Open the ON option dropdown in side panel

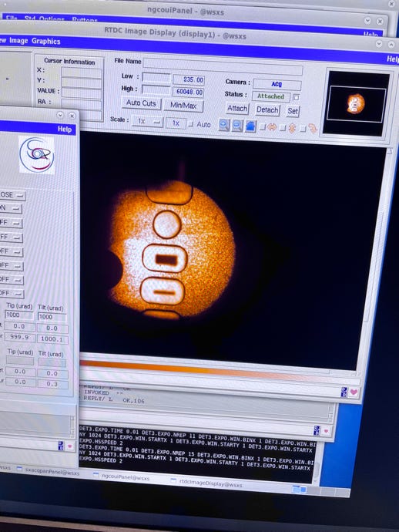11,208
